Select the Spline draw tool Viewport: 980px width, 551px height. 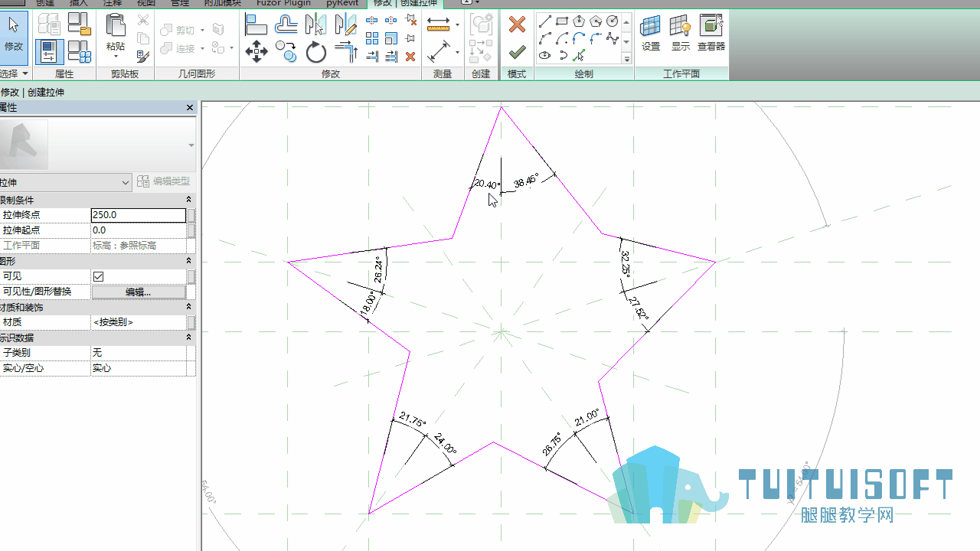pos(612,38)
